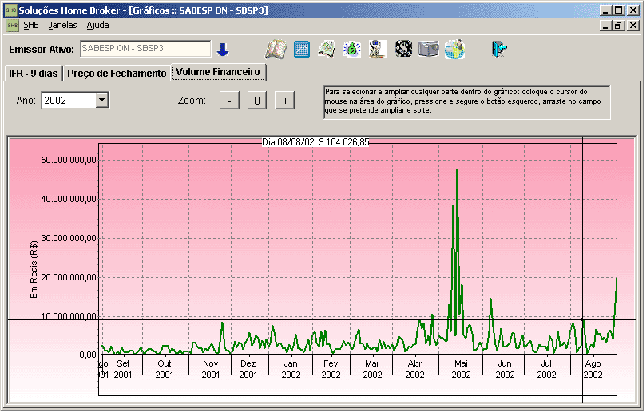Open the folded map icon in toolbar
Viewport: 644px width, 411px height.
tap(276, 49)
